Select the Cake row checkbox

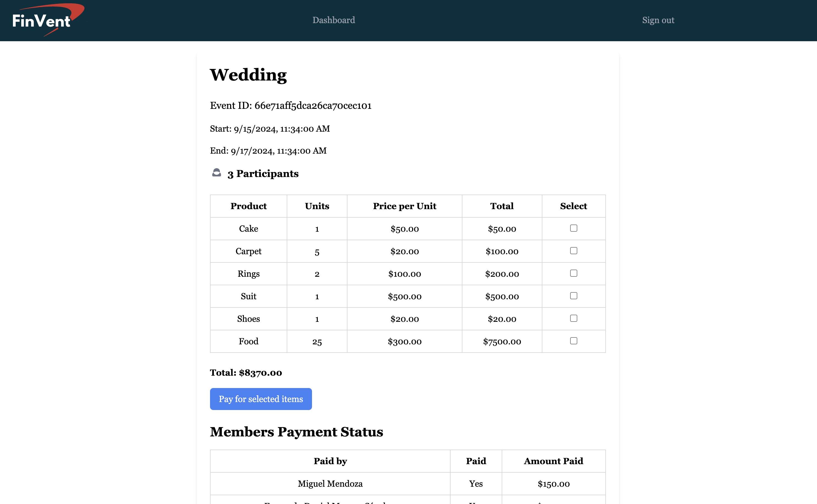click(x=573, y=228)
